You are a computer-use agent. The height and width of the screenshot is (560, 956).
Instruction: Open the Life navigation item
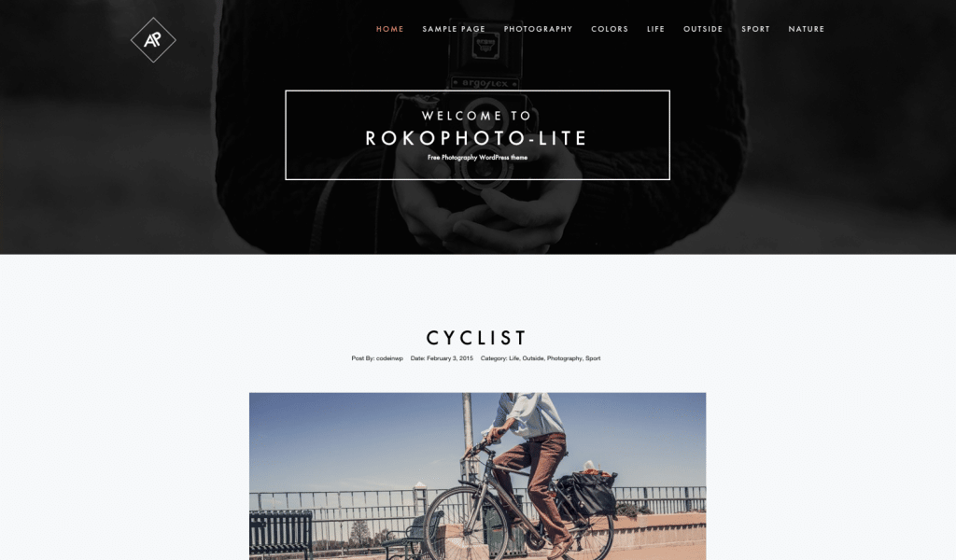click(x=655, y=29)
